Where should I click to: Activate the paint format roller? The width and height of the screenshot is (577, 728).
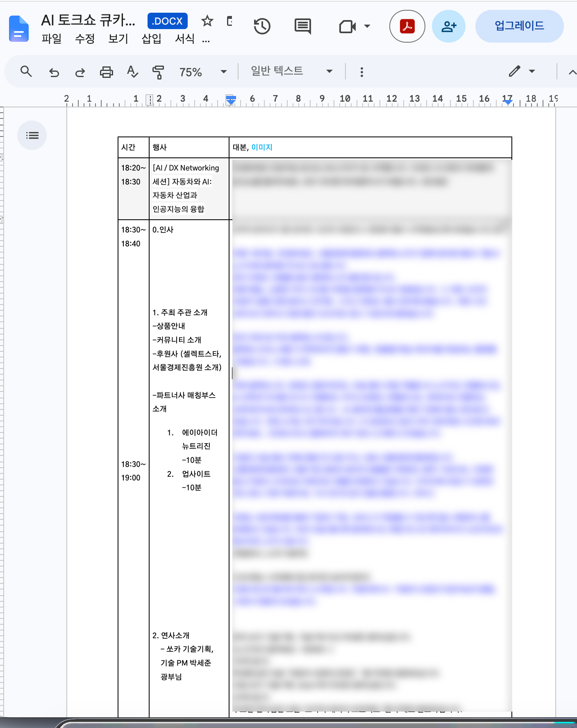coord(158,72)
